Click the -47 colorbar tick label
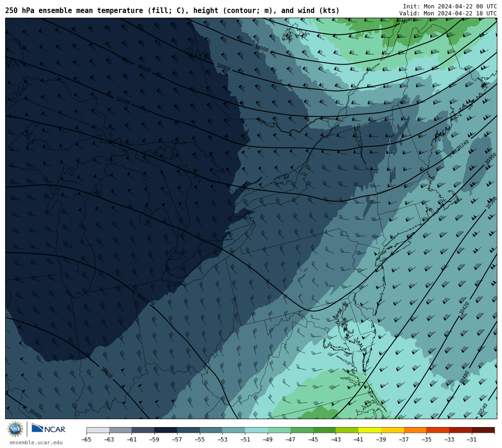Image resolution: width=502 pixels, height=448 pixels. 291,439
